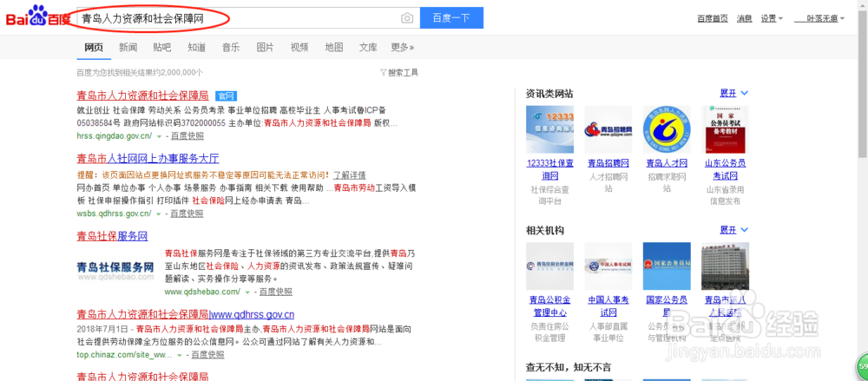Image resolution: width=868 pixels, height=381 pixels.
Task: Open the 山东公务员考试网 link
Action: click(x=725, y=169)
